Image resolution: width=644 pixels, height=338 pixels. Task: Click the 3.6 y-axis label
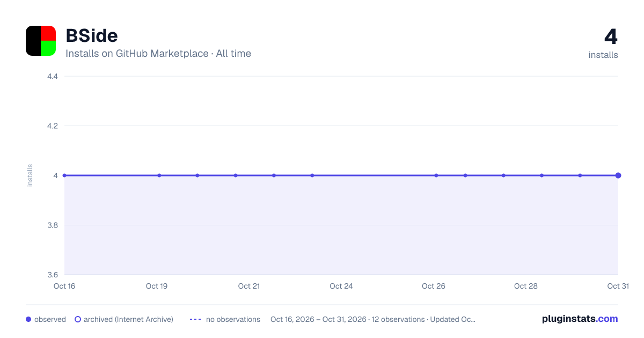53,275
